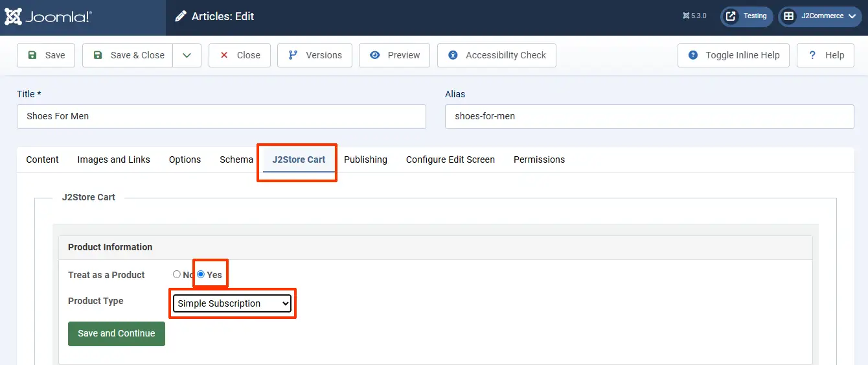Switch to the Content tab
Image resolution: width=868 pixels, height=365 pixels.
point(43,159)
